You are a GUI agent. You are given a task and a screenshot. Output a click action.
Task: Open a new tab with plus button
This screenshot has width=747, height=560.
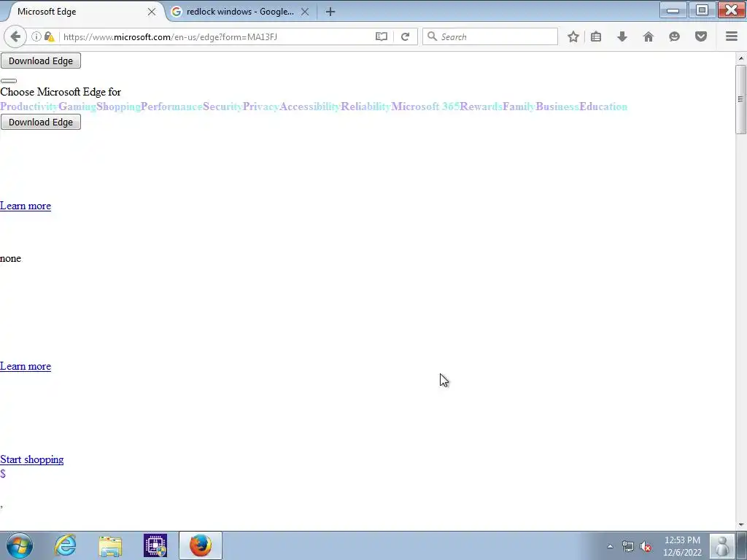(330, 12)
